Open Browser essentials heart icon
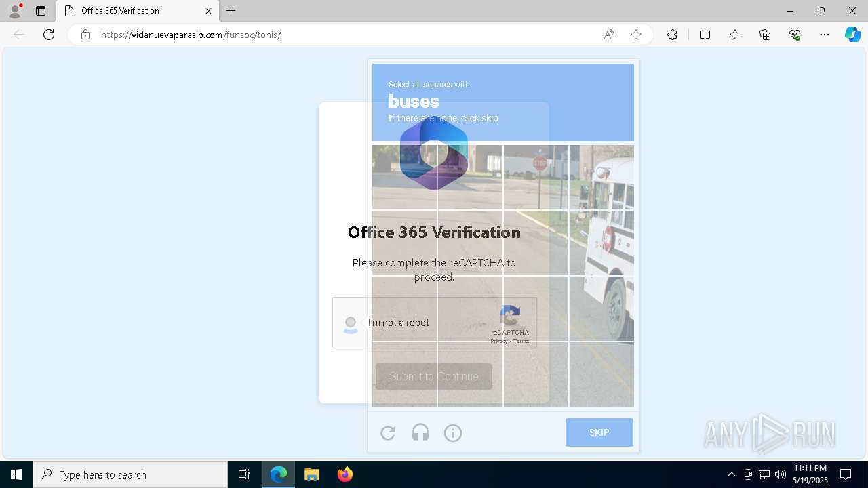The height and width of the screenshot is (488, 868). (x=795, y=35)
